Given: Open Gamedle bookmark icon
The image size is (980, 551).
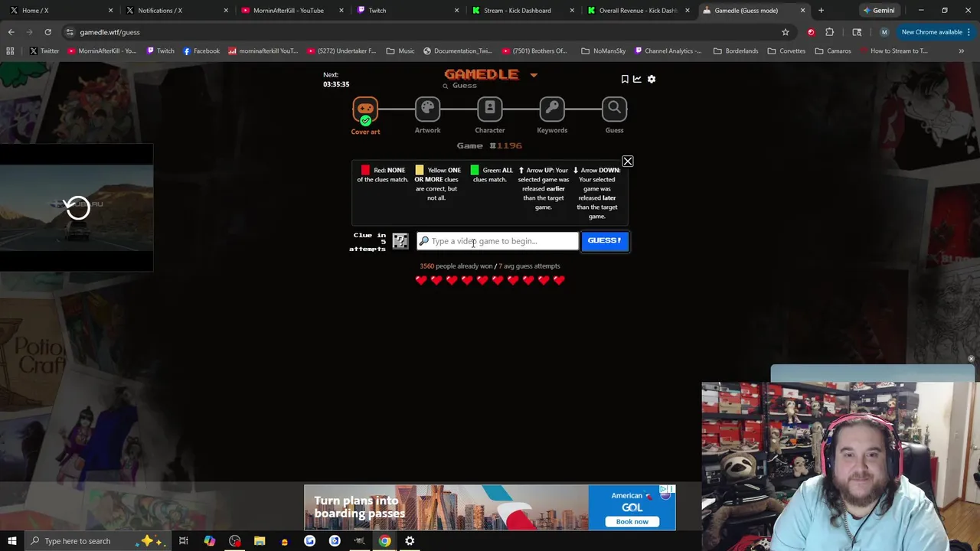Looking at the screenshot, I should (625, 79).
